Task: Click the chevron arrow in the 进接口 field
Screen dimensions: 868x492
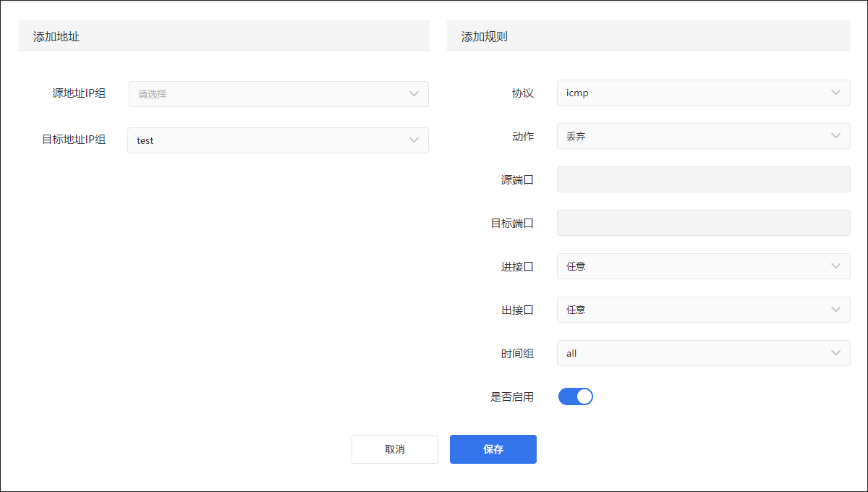Action: tap(835, 266)
